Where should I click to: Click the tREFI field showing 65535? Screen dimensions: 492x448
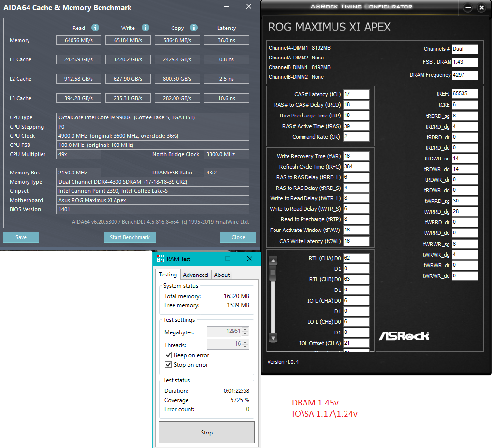(465, 93)
